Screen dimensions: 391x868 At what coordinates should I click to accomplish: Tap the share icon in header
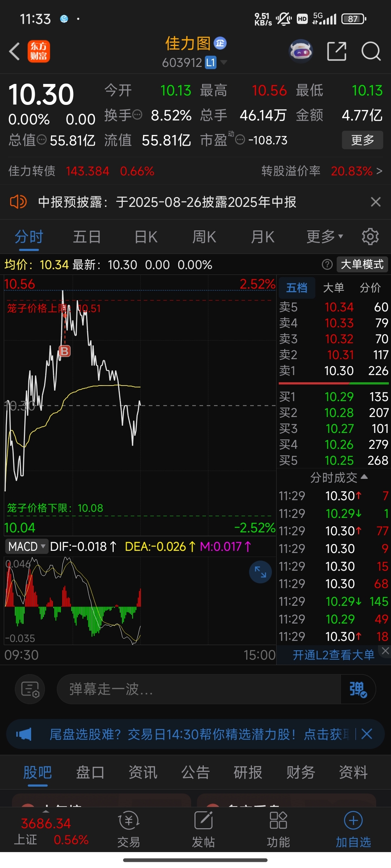coord(337,51)
